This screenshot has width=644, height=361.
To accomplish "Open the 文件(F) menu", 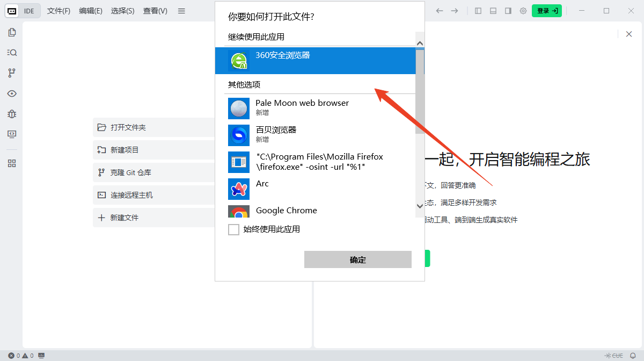I will pos(58,10).
